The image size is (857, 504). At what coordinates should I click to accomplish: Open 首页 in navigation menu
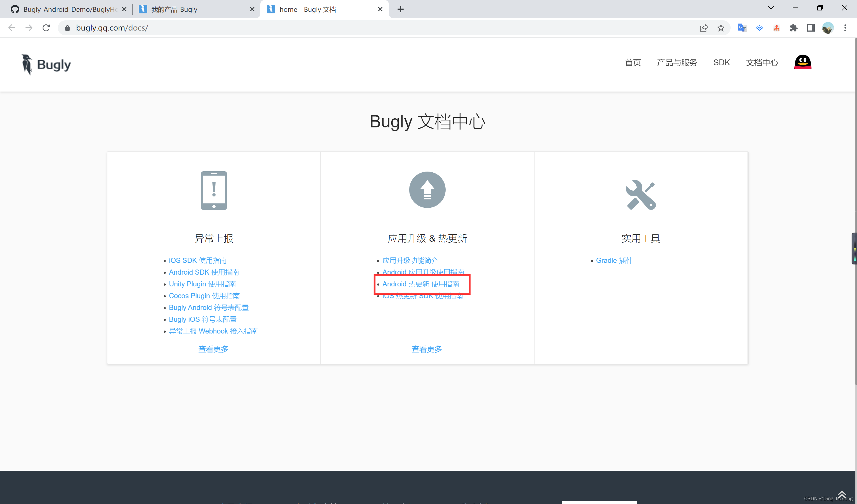coord(633,63)
